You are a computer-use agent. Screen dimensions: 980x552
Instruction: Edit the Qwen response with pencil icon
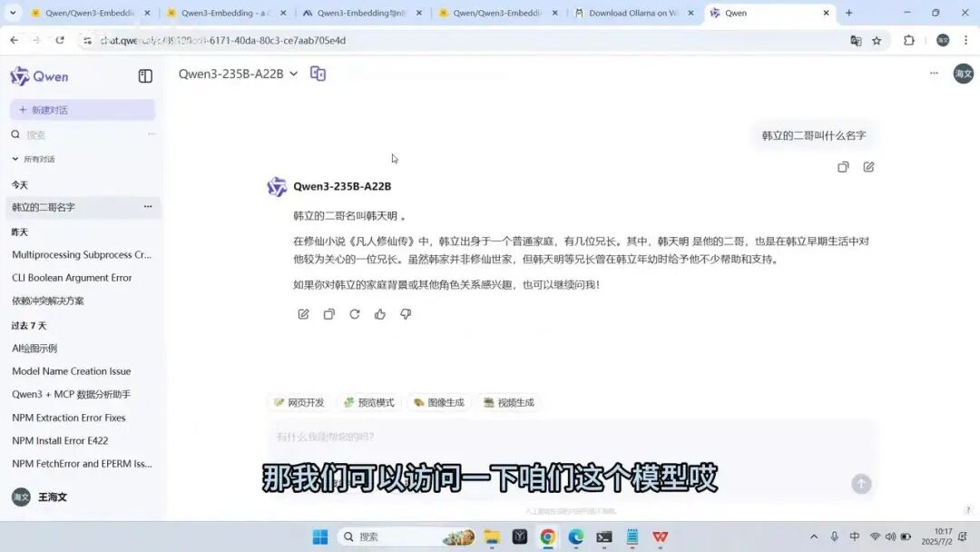(x=304, y=314)
